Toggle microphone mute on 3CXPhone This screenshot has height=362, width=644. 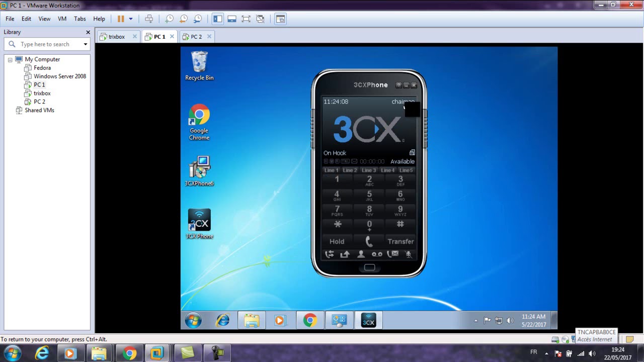pyautogui.click(x=409, y=254)
